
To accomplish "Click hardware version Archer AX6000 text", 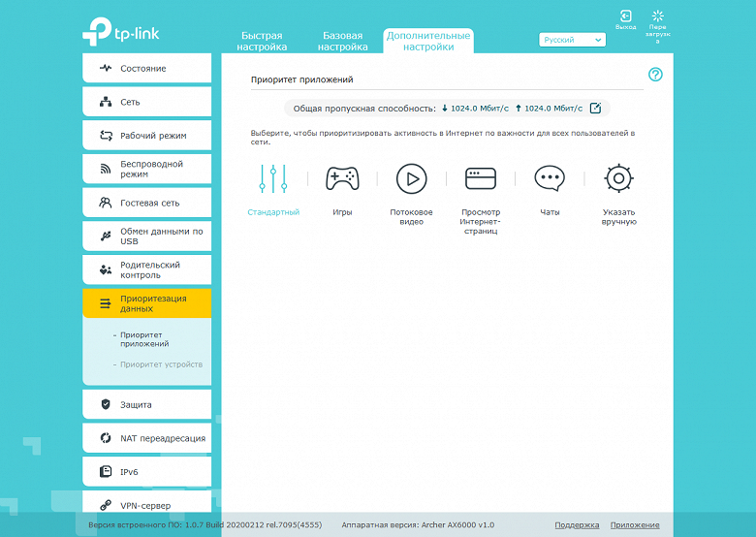I will (x=418, y=525).
